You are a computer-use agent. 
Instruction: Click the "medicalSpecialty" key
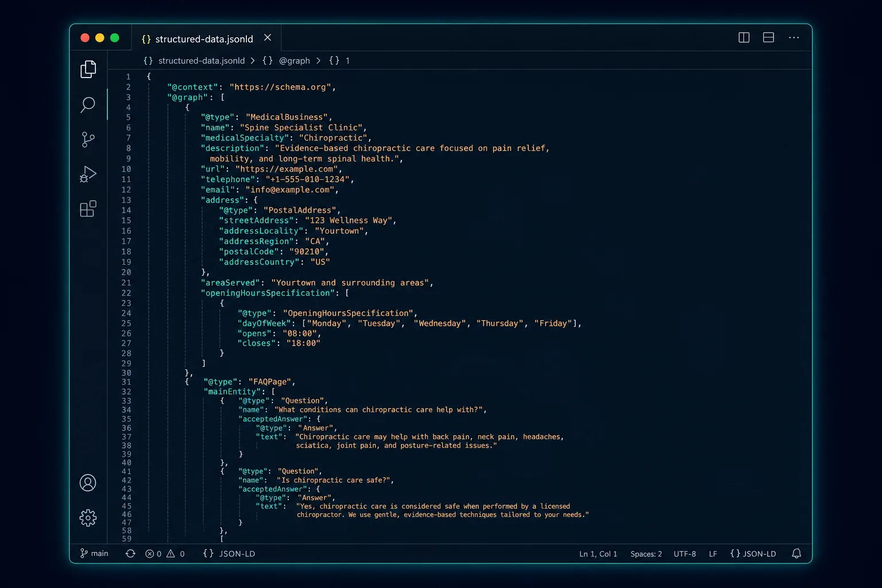coord(244,138)
